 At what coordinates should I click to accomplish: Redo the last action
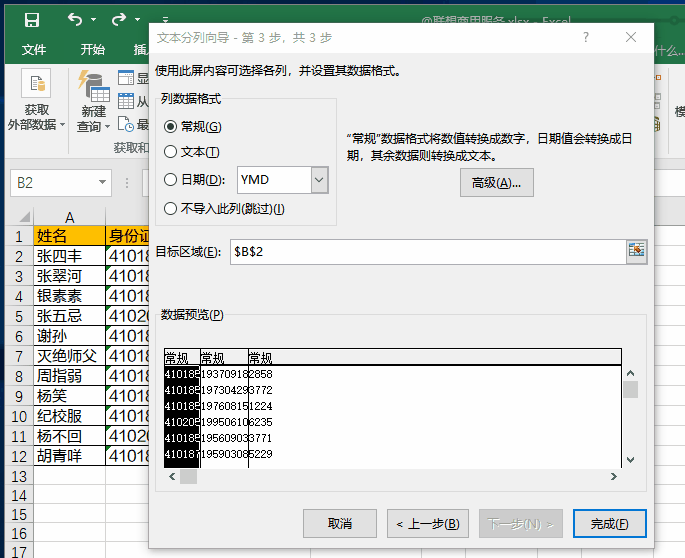coord(118,20)
